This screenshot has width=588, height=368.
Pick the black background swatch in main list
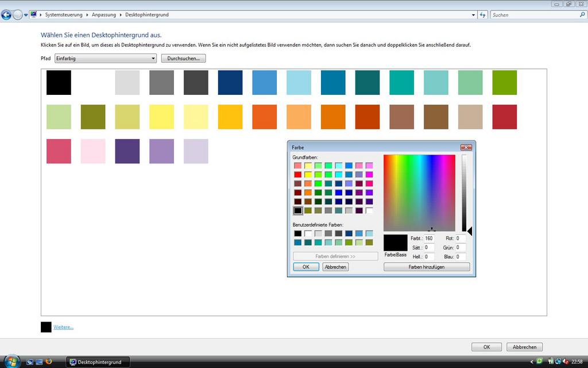[x=59, y=83]
